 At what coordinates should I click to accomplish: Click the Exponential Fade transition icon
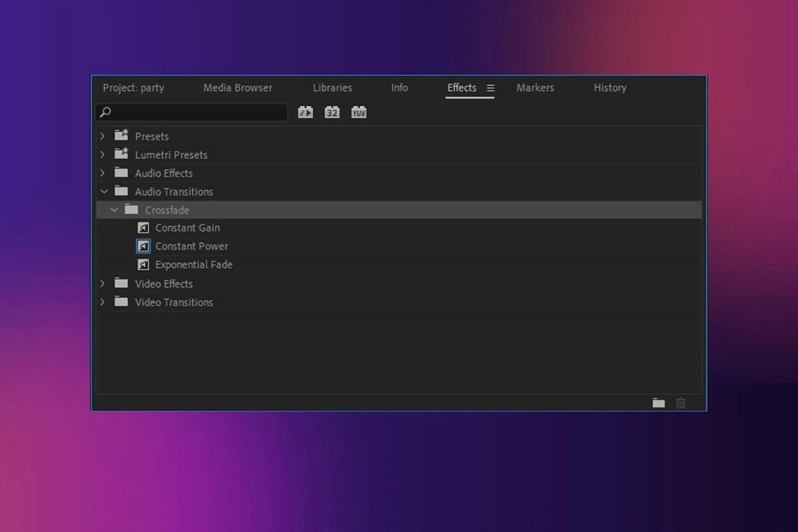[143, 265]
